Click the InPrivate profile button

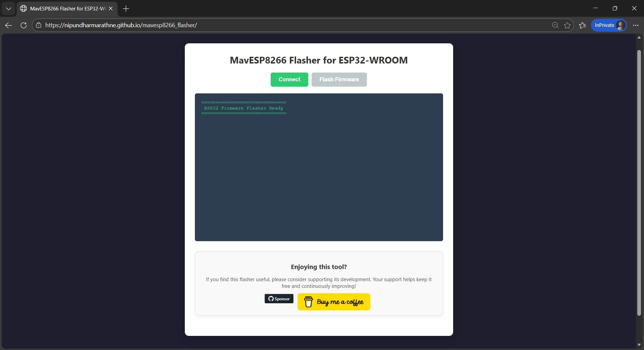pyautogui.click(x=609, y=25)
